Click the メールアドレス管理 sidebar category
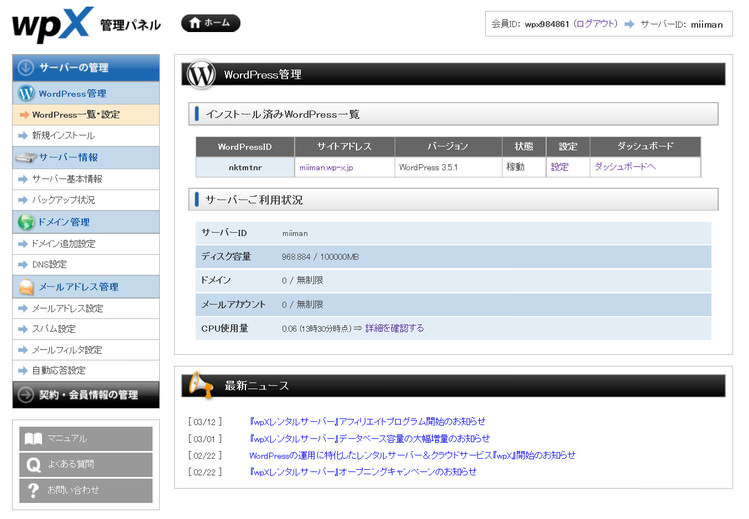Image resolution: width=749 pixels, height=519 pixels. coord(86,286)
